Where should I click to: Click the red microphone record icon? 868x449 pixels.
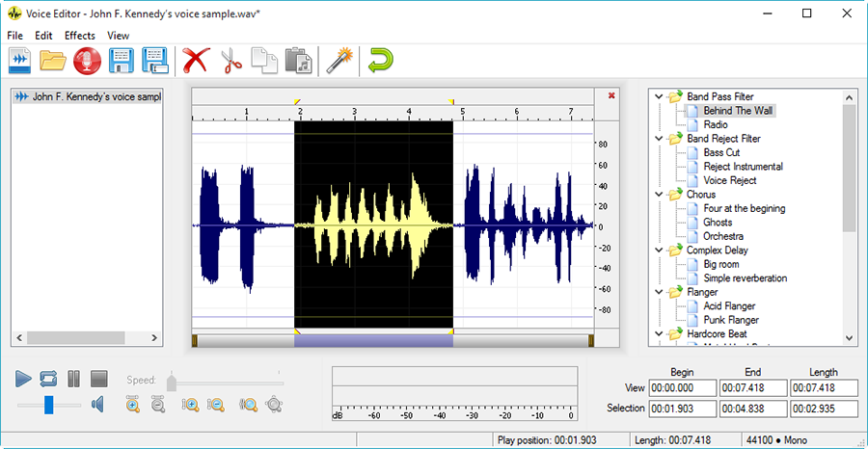(87, 62)
